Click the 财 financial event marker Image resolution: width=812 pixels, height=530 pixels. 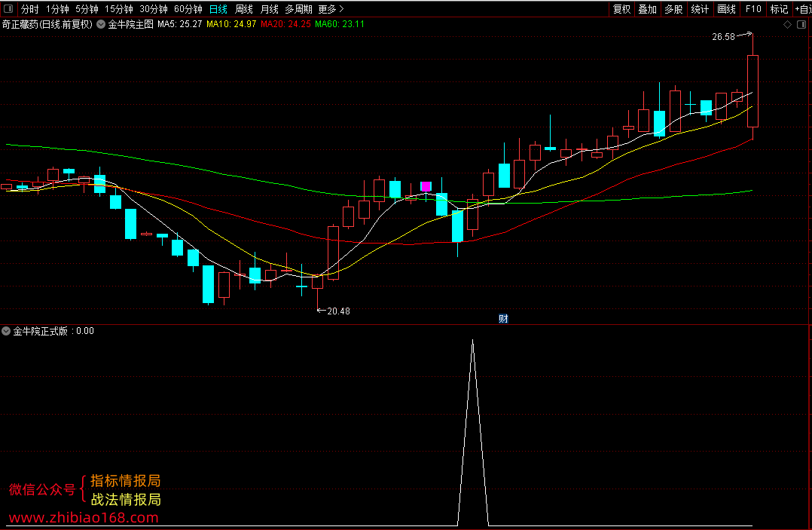(503, 319)
